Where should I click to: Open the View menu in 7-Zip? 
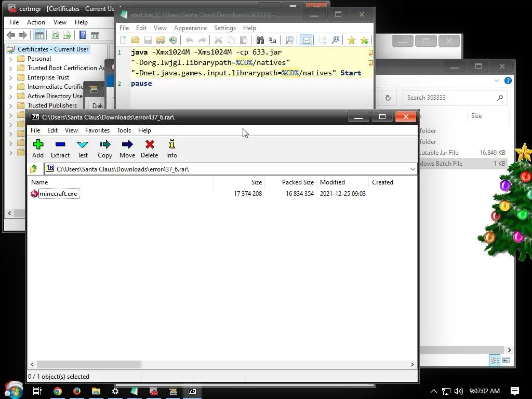click(x=71, y=130)
